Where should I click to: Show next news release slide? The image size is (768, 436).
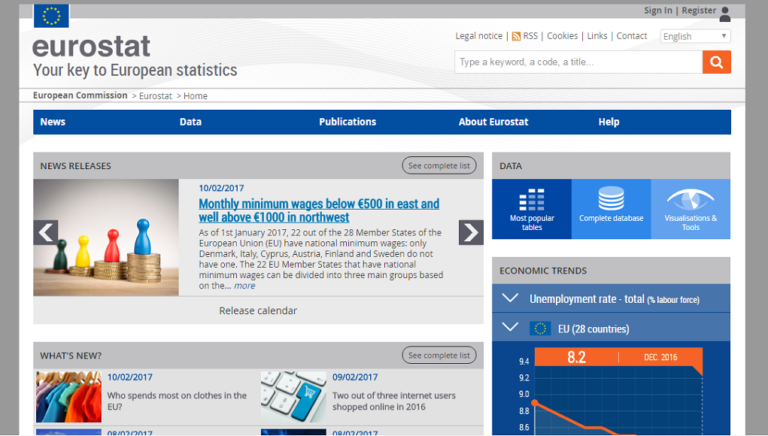(471, 232)
